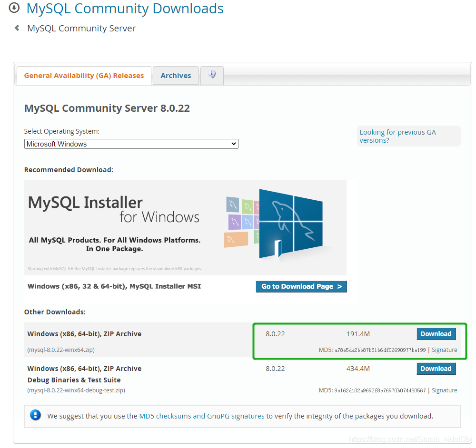Open MD5 checksums and GnuPG signatures link
This screenshot has width=476, height=448.
point(201,416)
